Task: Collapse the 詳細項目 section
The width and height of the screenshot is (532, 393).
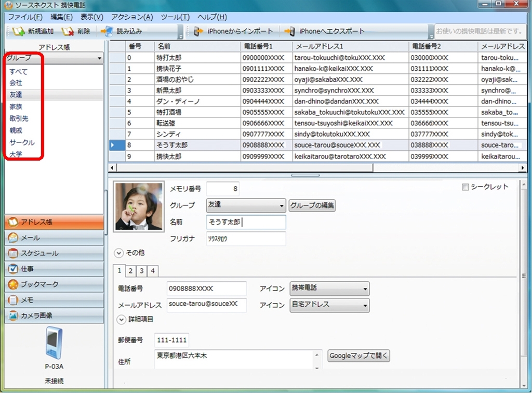Action: tap(121, 319)
